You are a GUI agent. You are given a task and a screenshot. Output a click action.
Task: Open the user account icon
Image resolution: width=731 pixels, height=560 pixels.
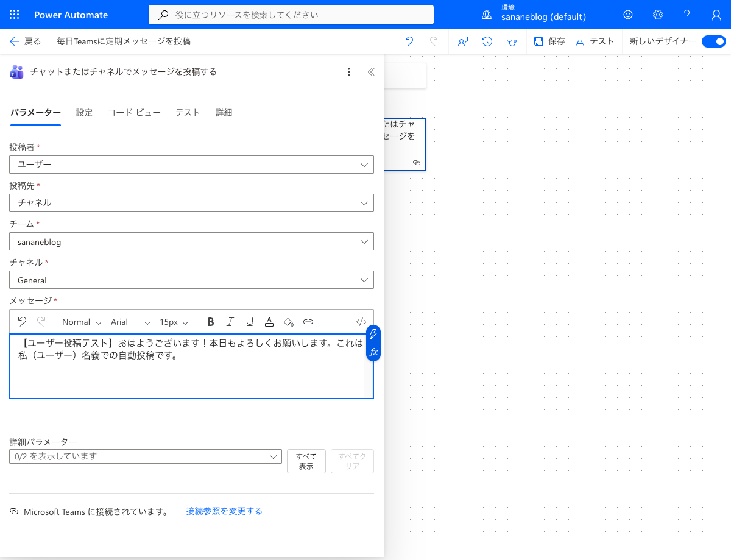(x=716, y=15)
